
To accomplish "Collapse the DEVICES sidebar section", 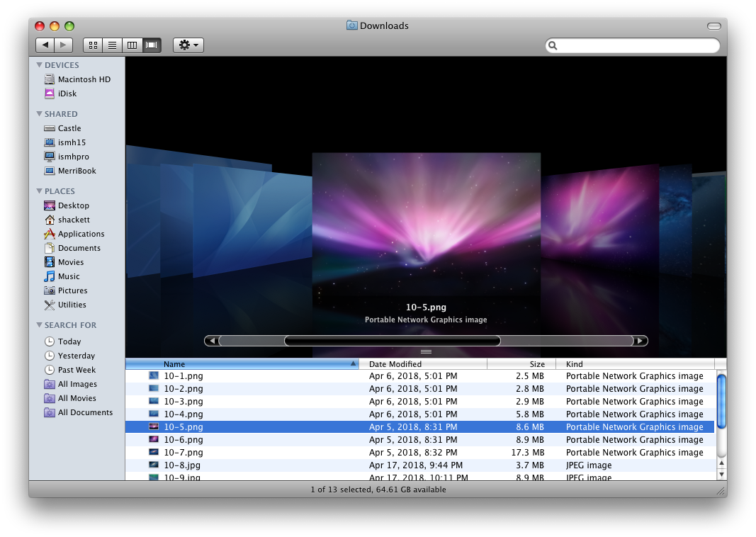I will click(x=40, y=65).
